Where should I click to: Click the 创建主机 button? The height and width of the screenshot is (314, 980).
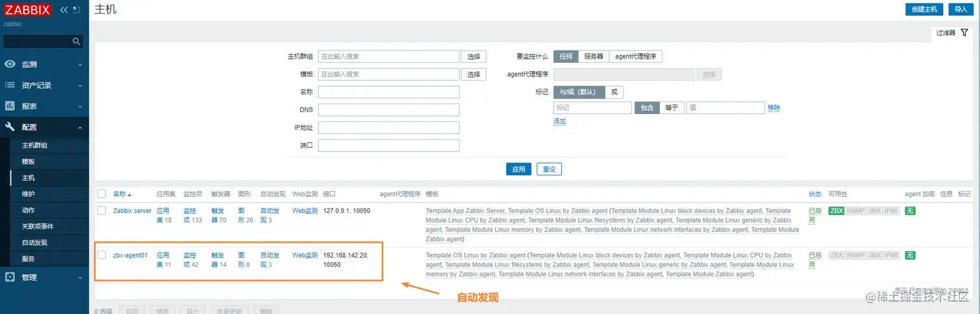click(924, 9)
